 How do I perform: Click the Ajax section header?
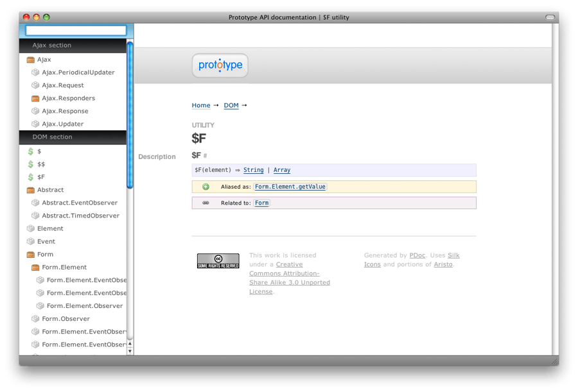coord(73,46)
